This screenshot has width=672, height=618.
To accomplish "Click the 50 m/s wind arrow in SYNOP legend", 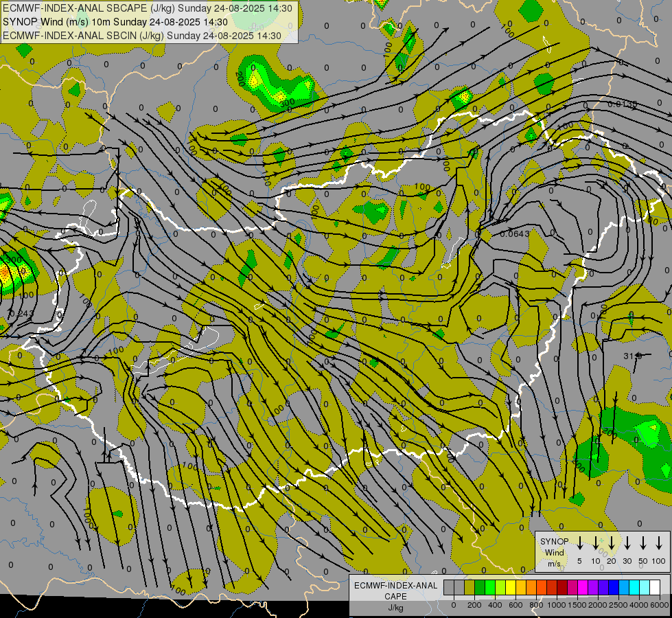I will coord(643,543).
